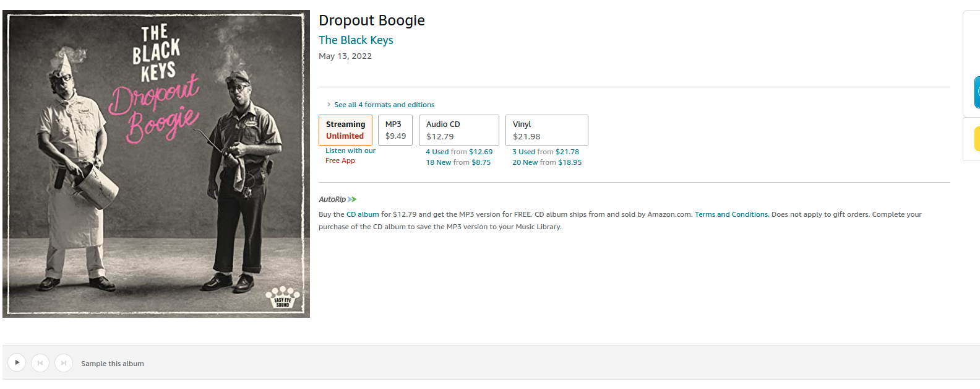Skip to the previous sample track
Viewport: 980px width, 389px height.
[40, 362]
